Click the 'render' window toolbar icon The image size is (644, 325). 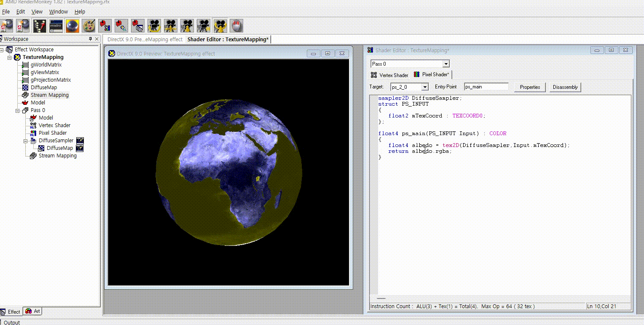pyautogui.click(x=56, y=26)
